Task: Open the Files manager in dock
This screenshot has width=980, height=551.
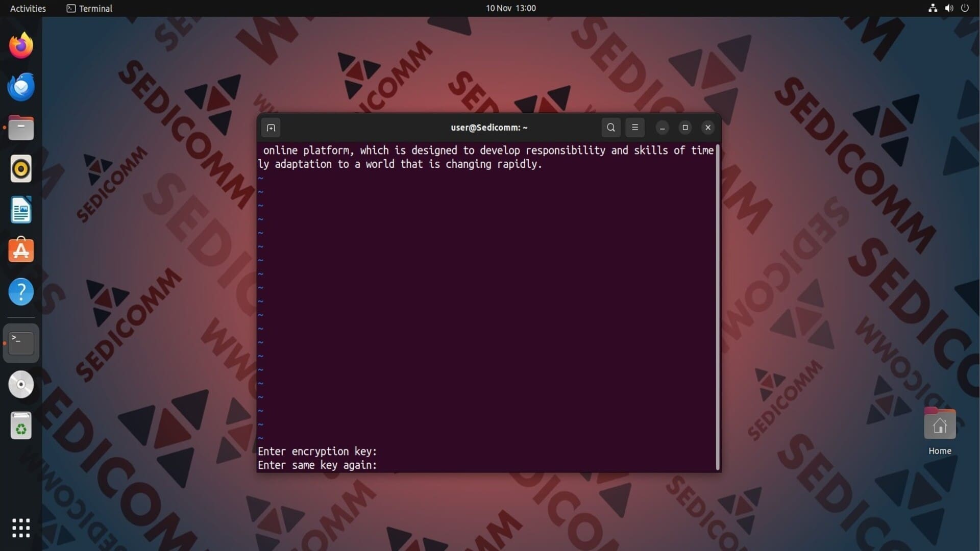Action: point(21,128)
